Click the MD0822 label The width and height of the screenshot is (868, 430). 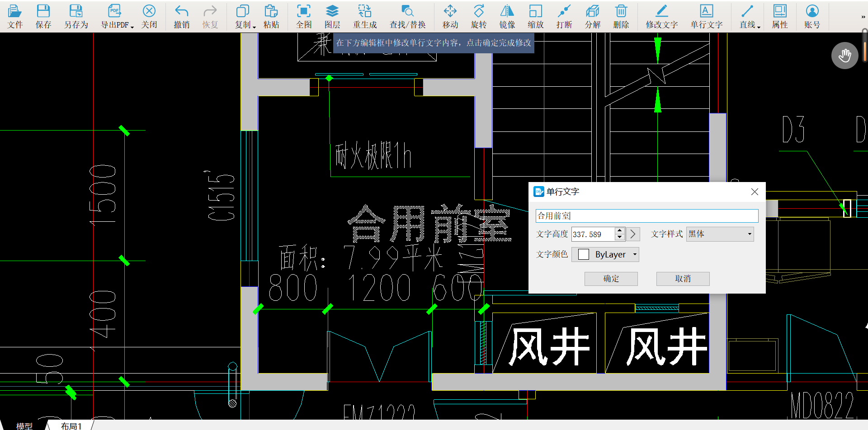pos(822,406)
